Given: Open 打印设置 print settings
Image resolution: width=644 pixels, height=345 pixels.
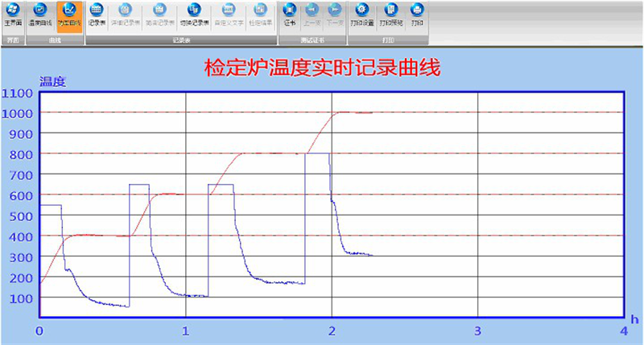Looking at the screenshot, I should point(363,14).
